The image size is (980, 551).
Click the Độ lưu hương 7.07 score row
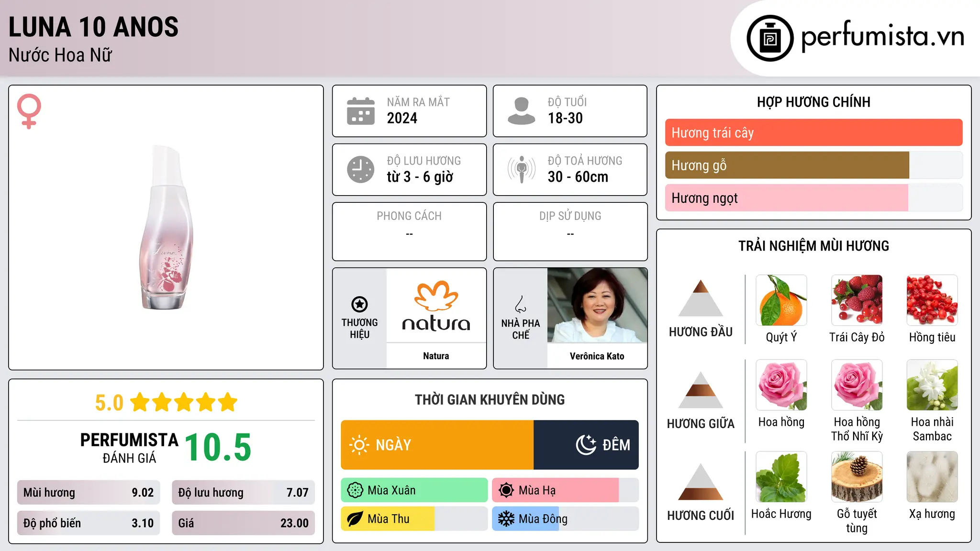(243, 492)
